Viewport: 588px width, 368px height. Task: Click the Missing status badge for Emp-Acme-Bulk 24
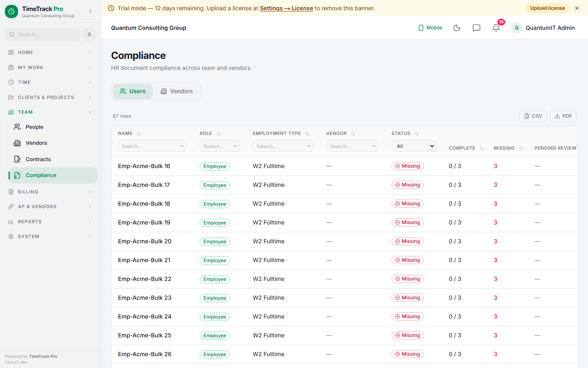tap(408, 316)
